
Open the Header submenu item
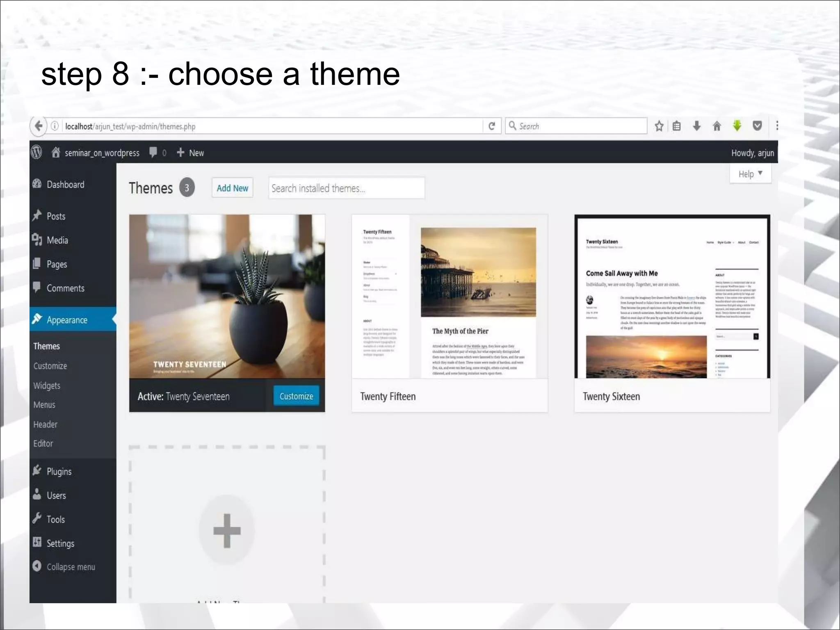pos(46,425)
